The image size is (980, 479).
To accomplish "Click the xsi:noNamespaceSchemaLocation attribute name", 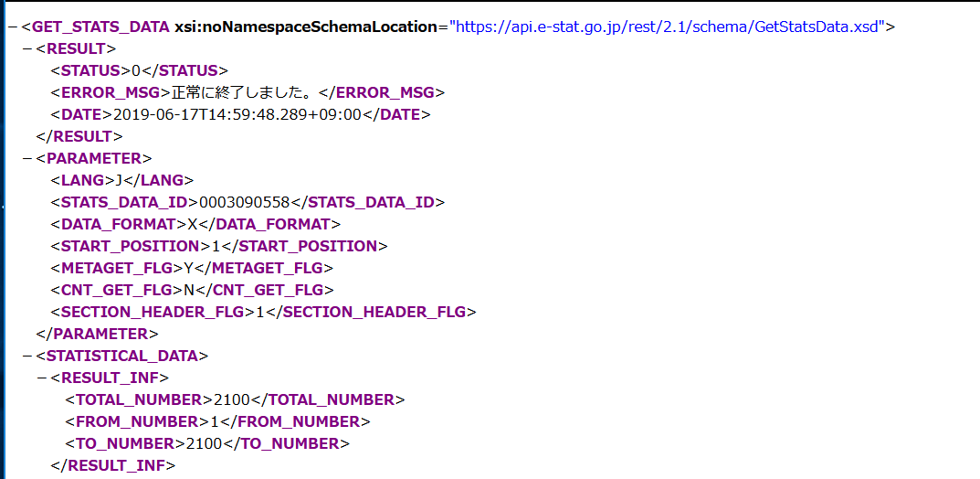I will point(306,27).
